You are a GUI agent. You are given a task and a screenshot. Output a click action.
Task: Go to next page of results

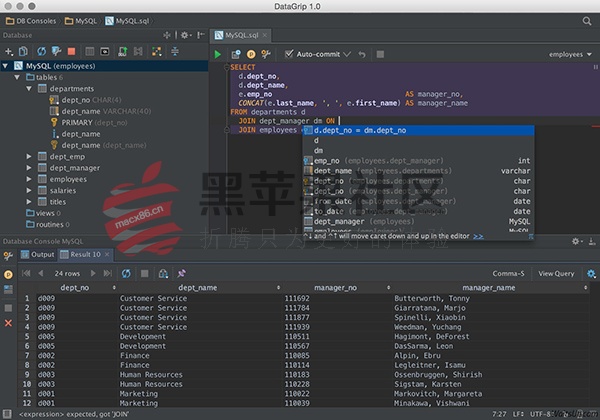pos(93,273)
